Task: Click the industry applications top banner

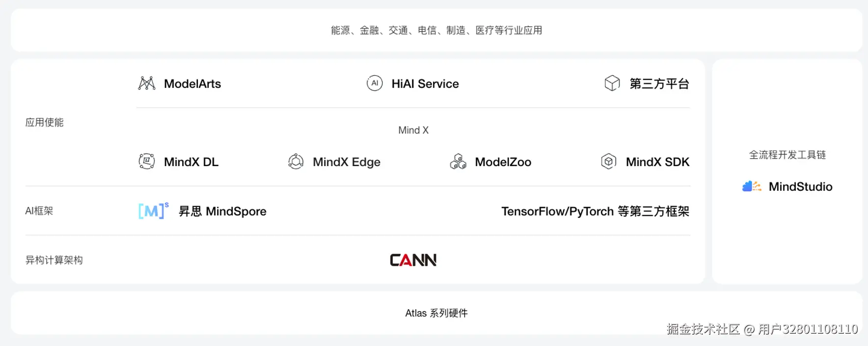Action: (x=436, y=30)
